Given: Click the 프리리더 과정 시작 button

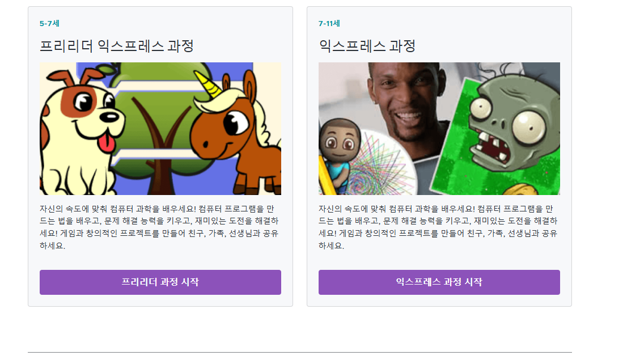Looking at the screenshot, I should pos(160,282).
